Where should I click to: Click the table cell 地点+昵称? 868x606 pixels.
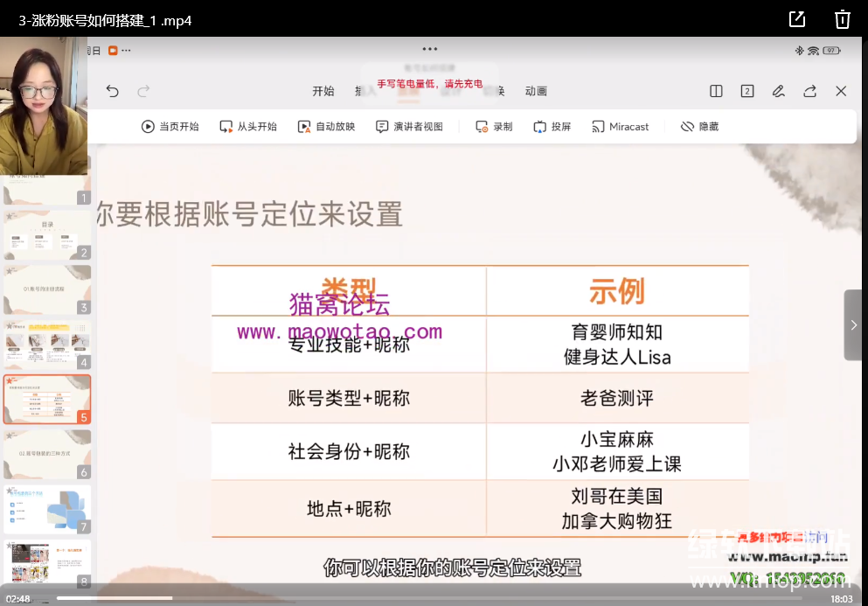[x=349, y=509]
